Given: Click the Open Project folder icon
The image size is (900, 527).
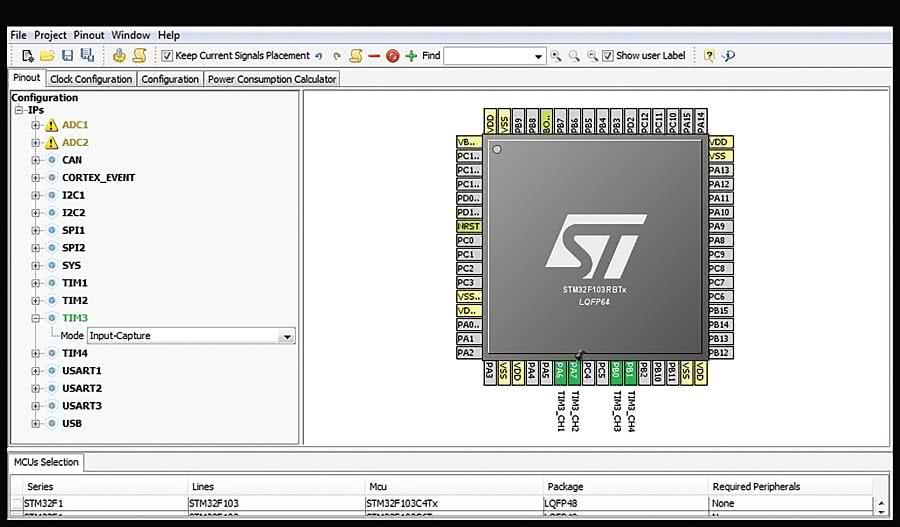Looking at the screenshot, I should [x=47, y=56].
